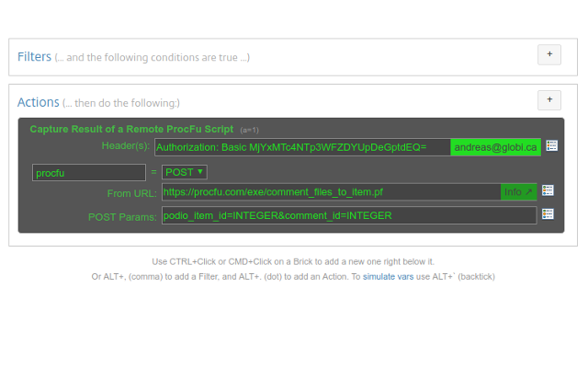The height and width of the screenshot is (368, 588).
Task: Open the POST method dropdown
Action: click(184, 171)
